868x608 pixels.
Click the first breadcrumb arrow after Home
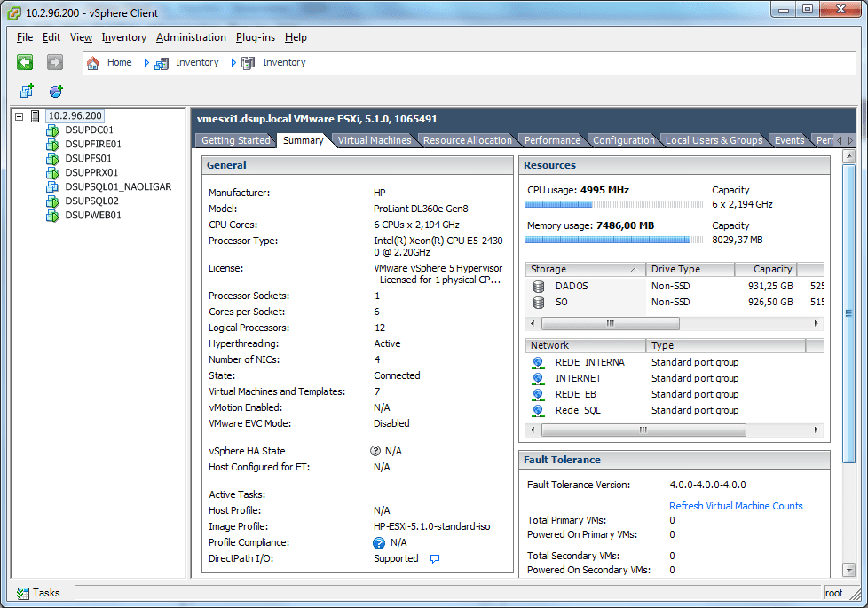146,63
